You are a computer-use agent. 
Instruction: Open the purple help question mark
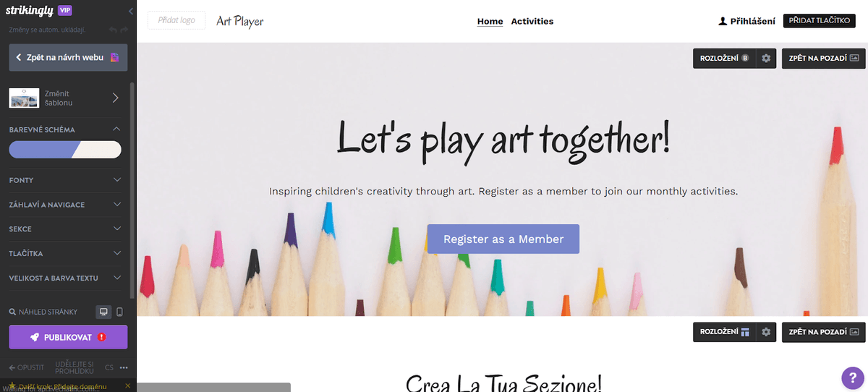pos(852,378)
